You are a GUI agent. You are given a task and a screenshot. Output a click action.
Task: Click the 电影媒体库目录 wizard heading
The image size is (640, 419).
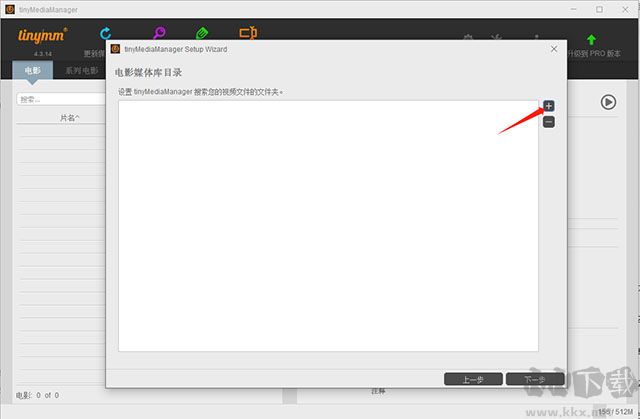(x=148, y=73)
